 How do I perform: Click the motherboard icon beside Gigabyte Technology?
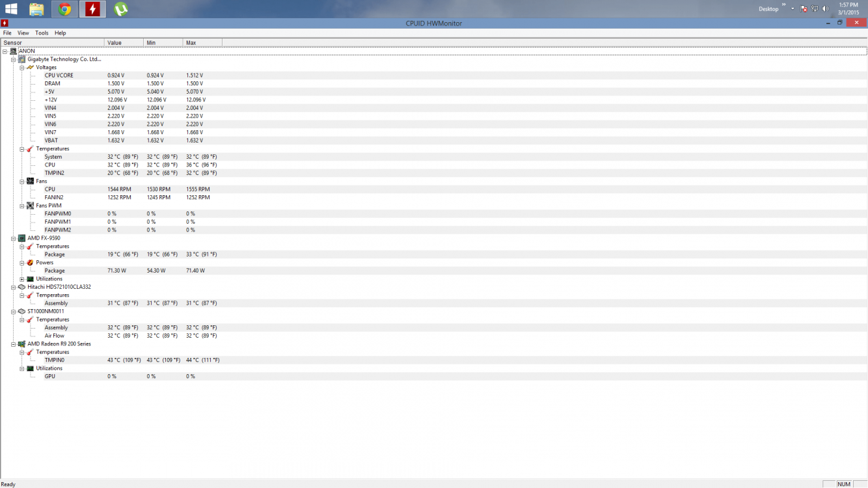(21, 59)
